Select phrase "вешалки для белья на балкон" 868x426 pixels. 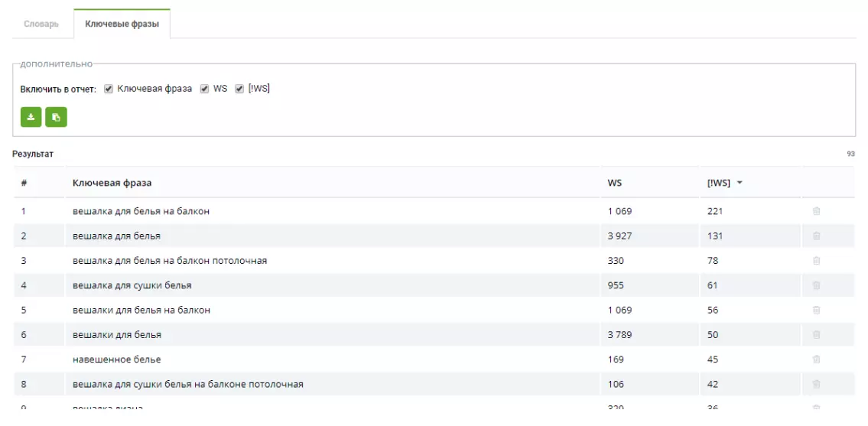(x=141, y=311)
